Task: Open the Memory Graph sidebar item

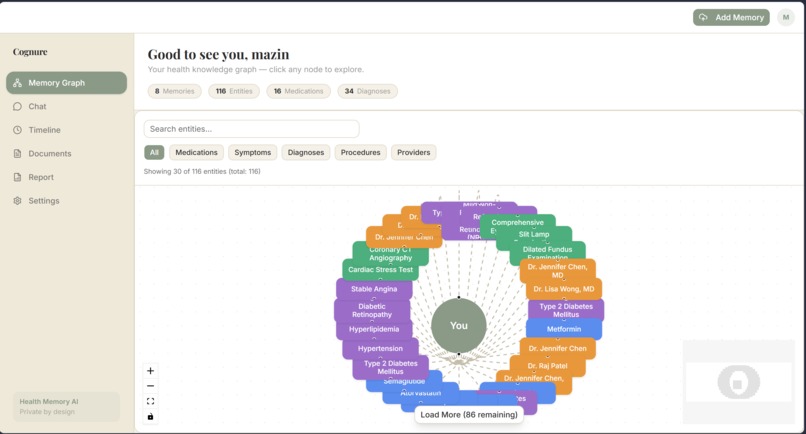Action: (x=66, y=83)
